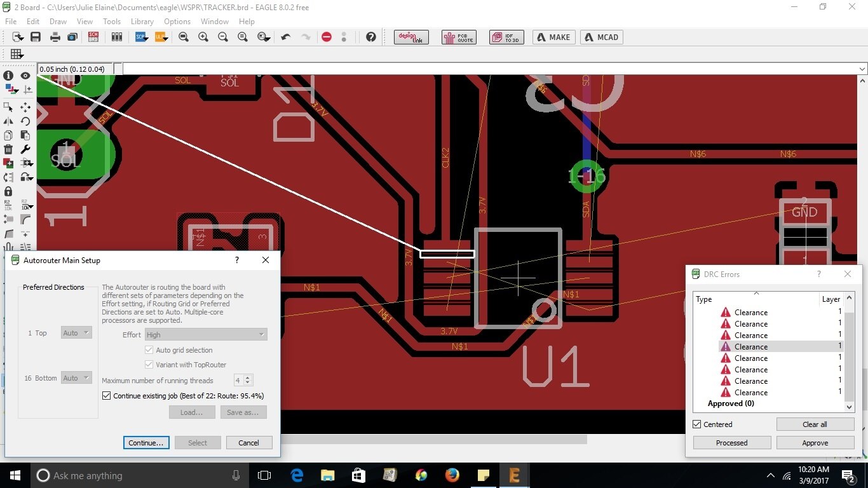The width and height of the screenshot is (868, 488).
Task: Click the Save icon in the toolbar
Action: [x=35, y=37]
